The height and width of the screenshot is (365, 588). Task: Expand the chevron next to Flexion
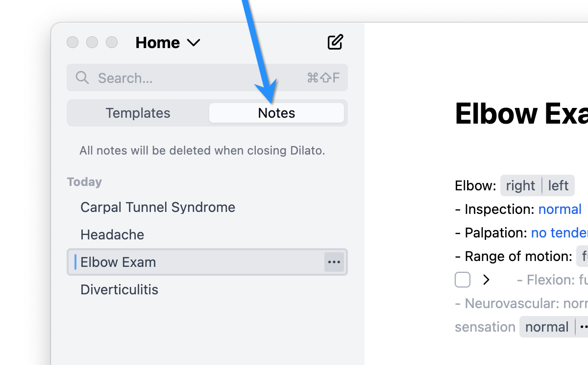[486, 280]
